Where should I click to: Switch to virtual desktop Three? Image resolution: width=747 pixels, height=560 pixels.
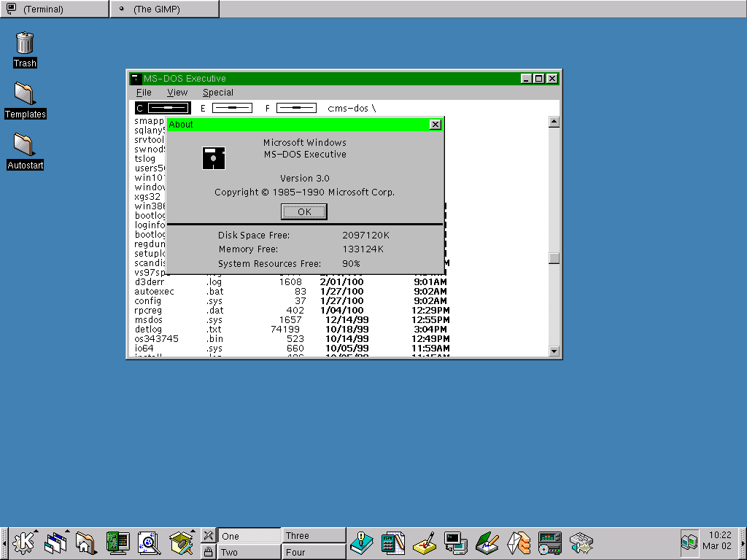tap(314, 536)
